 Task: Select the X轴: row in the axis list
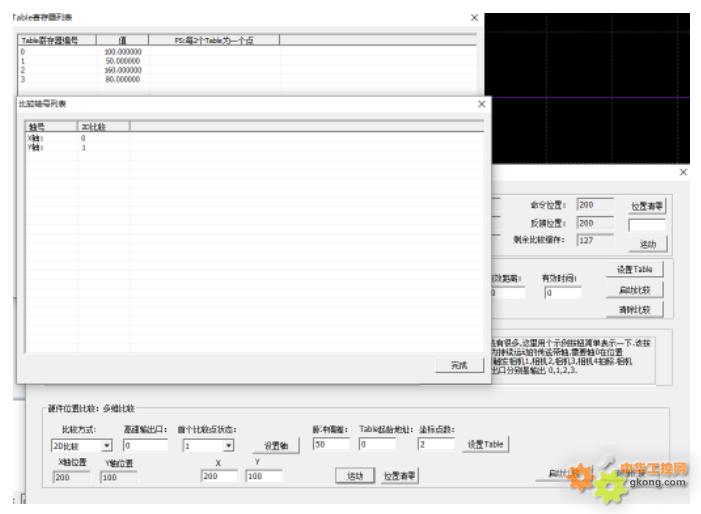pyautogui.click(x=254, y=138)
